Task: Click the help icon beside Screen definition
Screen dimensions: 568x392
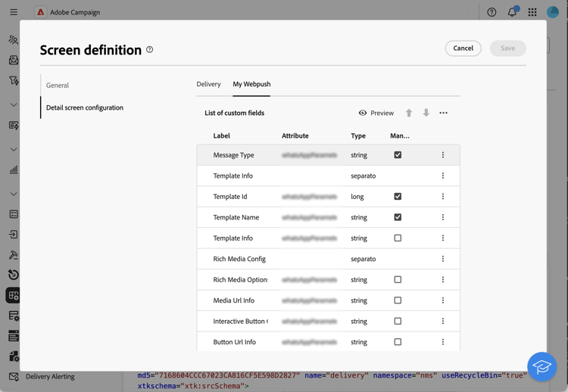Action: [x=150, y=50]
